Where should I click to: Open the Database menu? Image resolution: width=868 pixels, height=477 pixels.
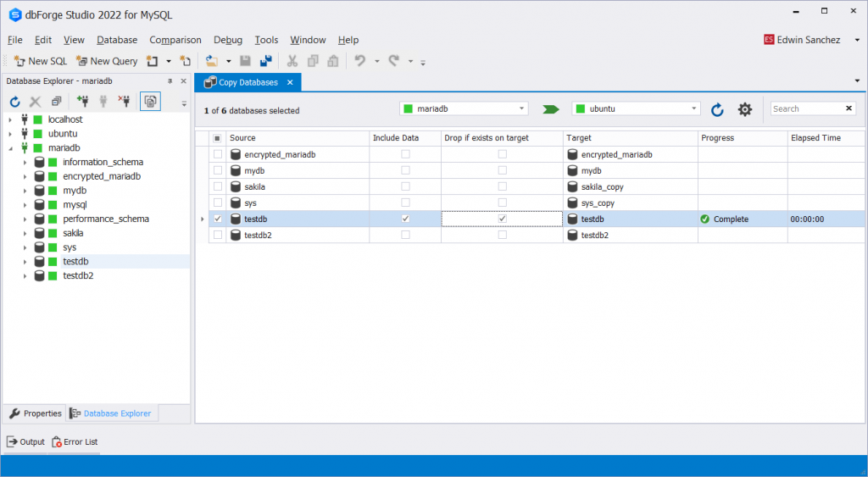coord(117,40)
